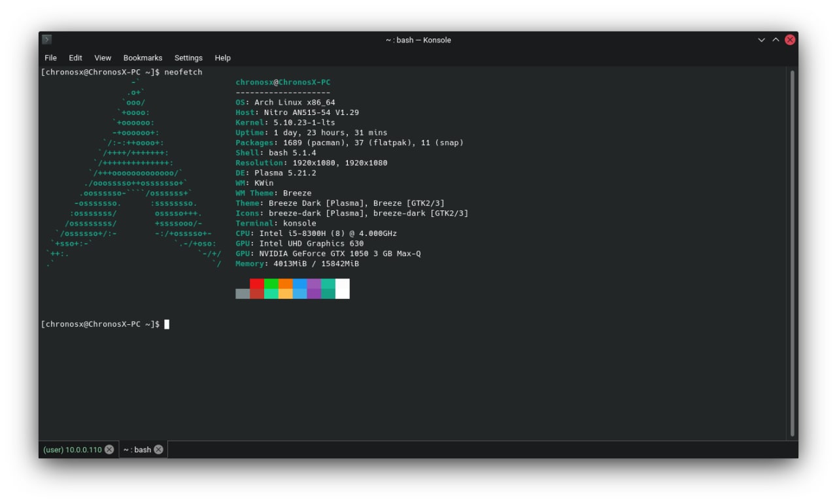Viewport: 837px width, 504px height.
Task: Open the File menu
Action: pyautogui.click(x=50, y=58)
